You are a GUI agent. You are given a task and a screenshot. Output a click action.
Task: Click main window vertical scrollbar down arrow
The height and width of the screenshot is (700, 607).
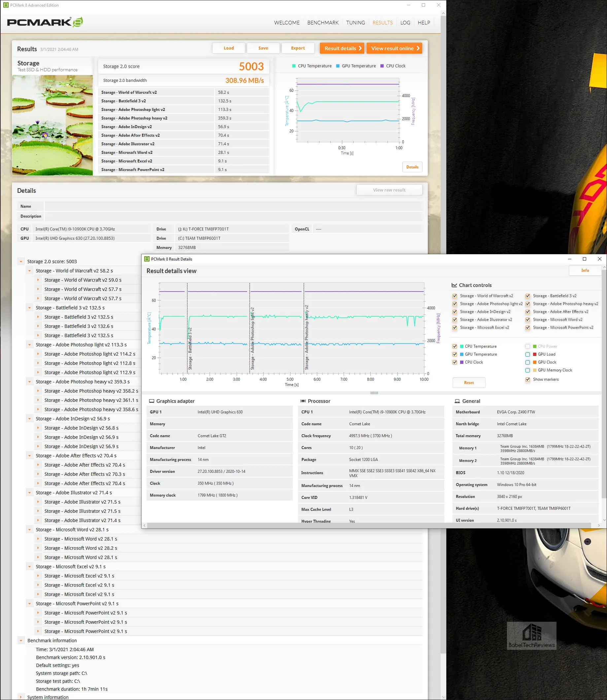443,697
